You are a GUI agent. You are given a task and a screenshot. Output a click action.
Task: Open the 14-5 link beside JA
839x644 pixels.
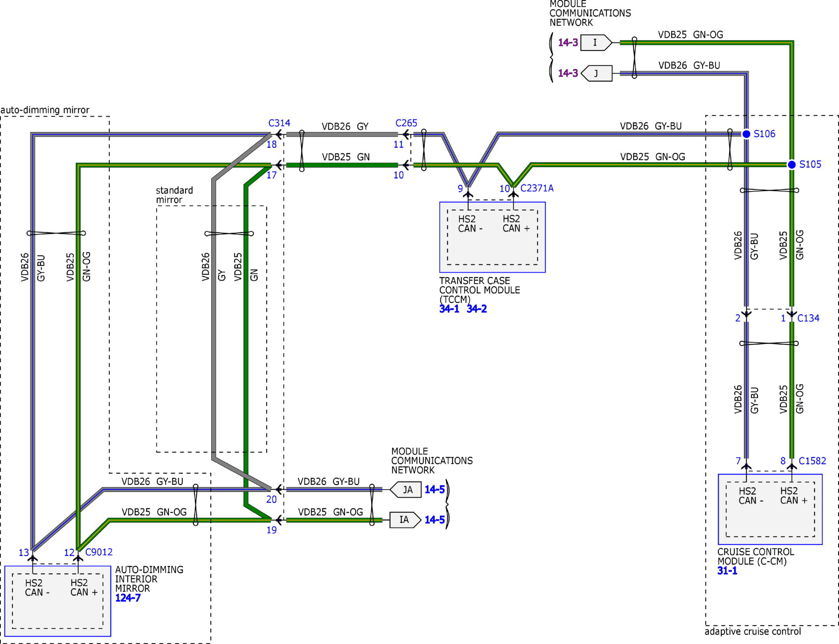click(434, 490)
